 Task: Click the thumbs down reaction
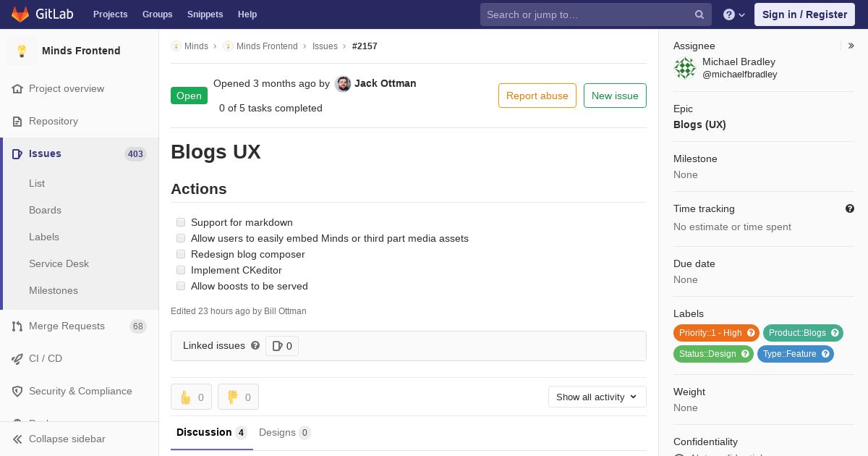pos(238,397)
